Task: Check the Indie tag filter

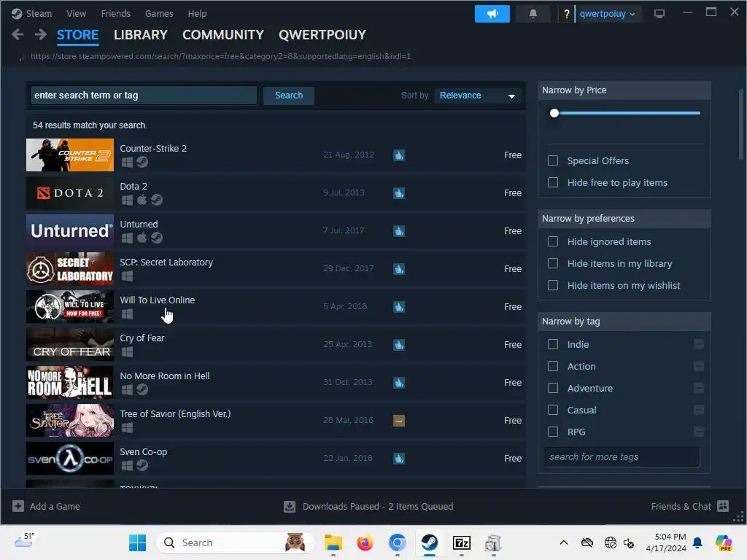Action: pos(553,344)
